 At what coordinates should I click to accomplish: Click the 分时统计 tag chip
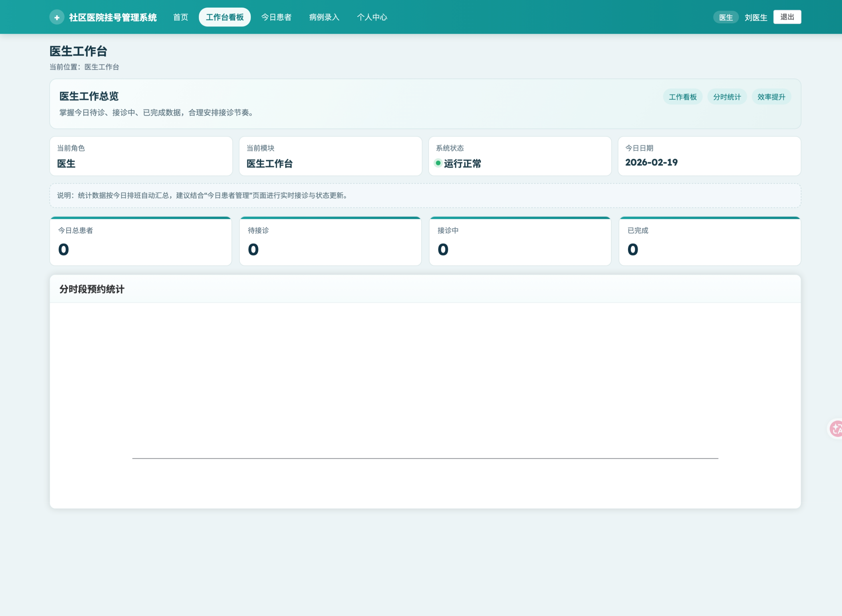tap(727, 97)
